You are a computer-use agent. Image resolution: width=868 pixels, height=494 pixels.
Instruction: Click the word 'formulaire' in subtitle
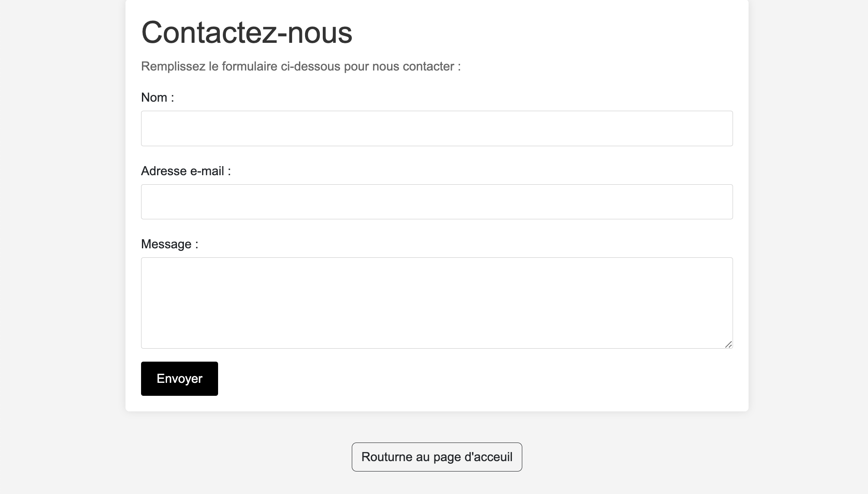249,67
